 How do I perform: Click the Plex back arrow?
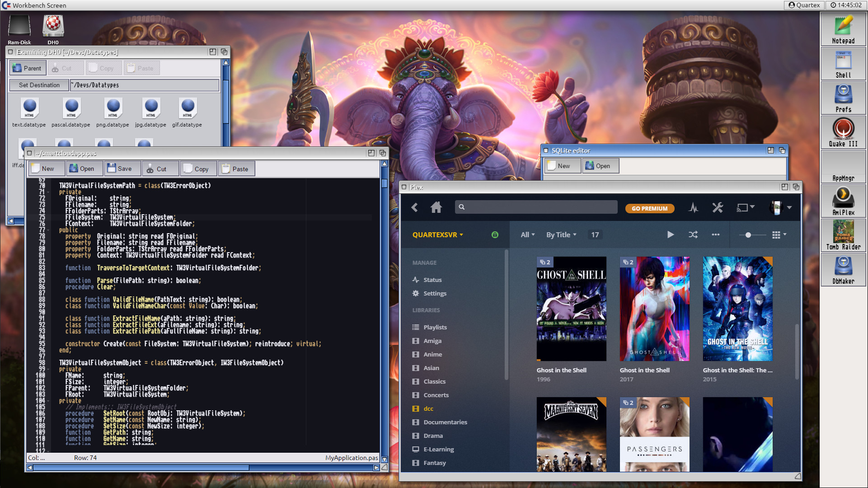point(415,207)
